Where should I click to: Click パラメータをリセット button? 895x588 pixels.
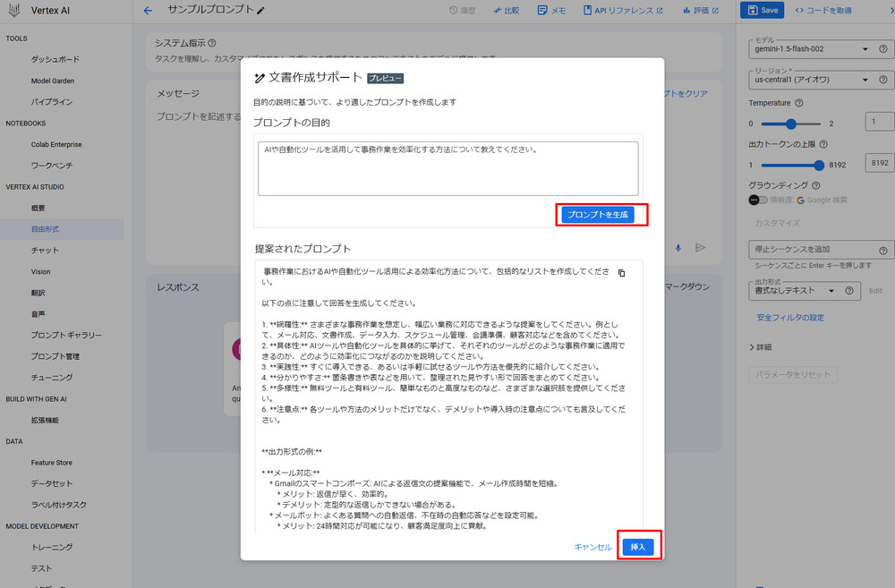pos(793,375)
